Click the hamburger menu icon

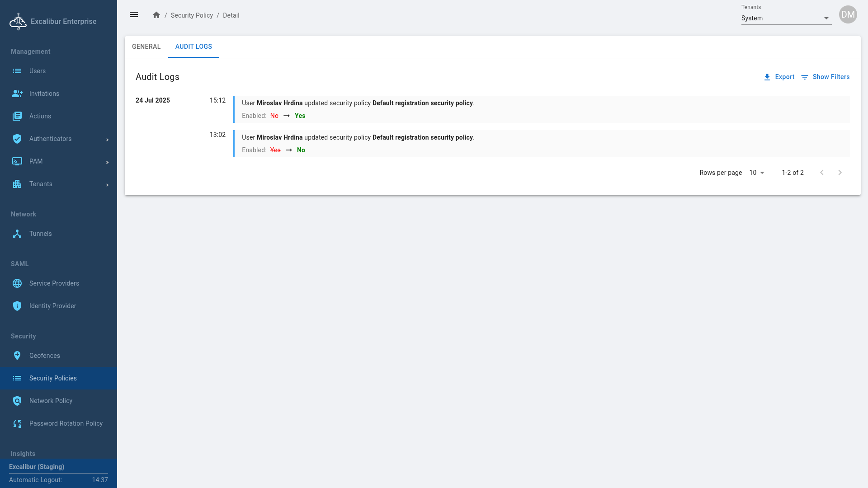pos(134,15)
